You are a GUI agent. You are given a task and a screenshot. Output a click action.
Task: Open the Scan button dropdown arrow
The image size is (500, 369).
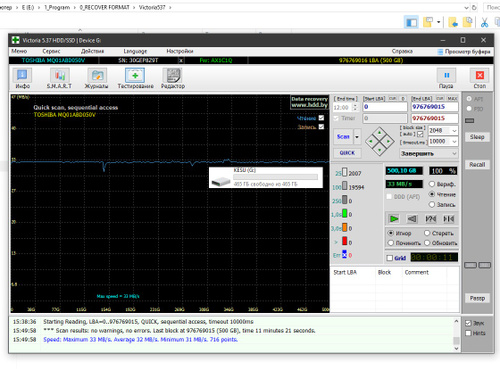coord(357,137)
